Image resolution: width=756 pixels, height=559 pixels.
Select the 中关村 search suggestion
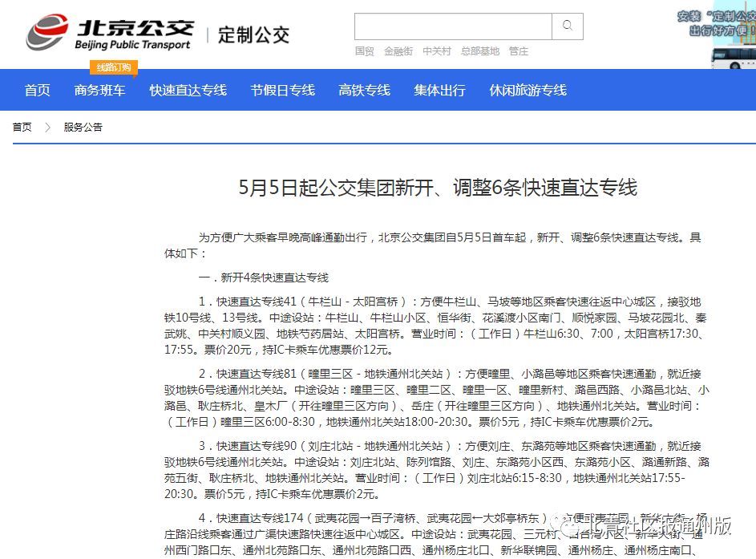(x=437, y=51)
